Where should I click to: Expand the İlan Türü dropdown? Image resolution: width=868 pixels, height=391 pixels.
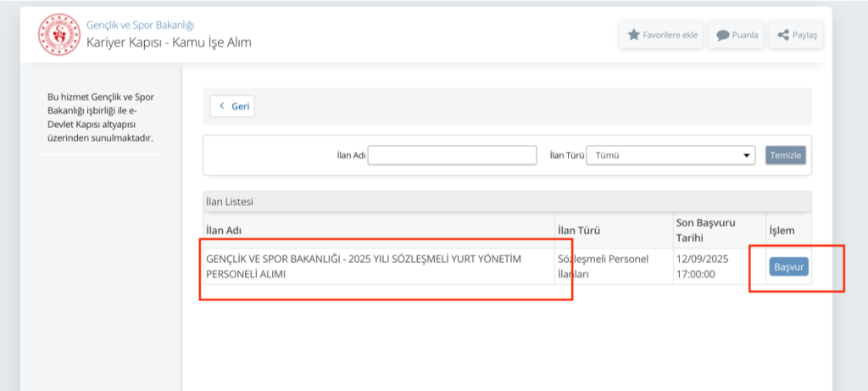pyautogui.click(x=670, y=155)
